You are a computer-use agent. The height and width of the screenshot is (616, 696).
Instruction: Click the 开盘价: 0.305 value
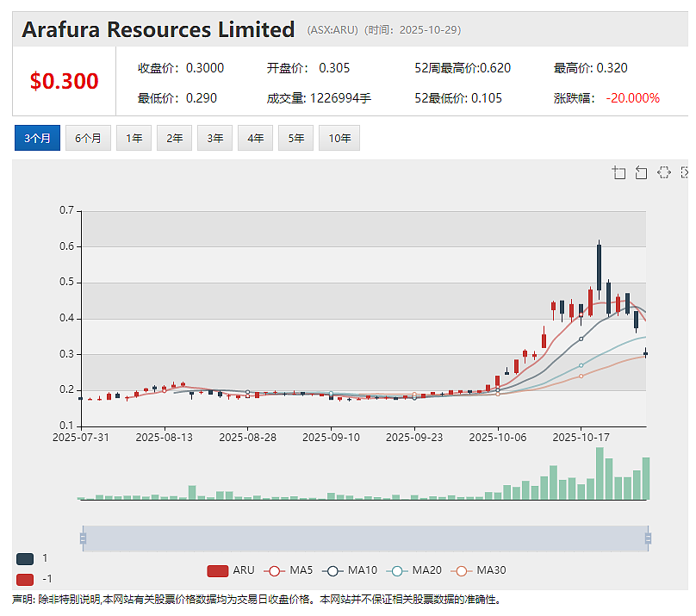(308, 68)
